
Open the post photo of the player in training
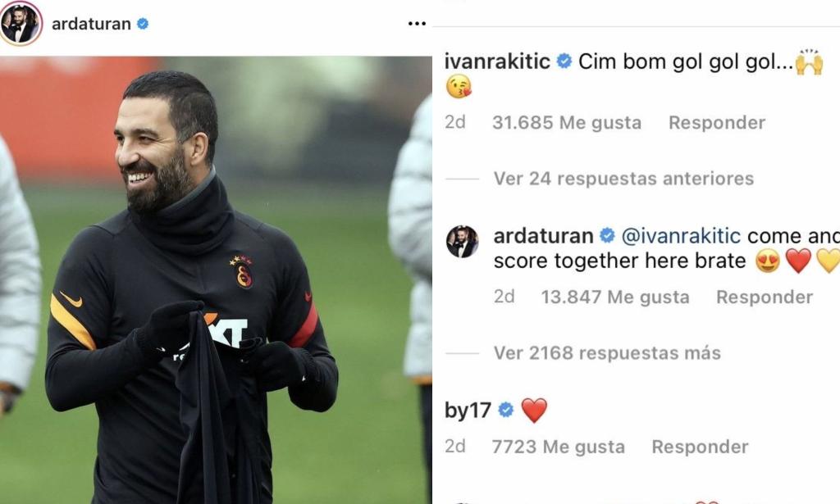[216, 279]
